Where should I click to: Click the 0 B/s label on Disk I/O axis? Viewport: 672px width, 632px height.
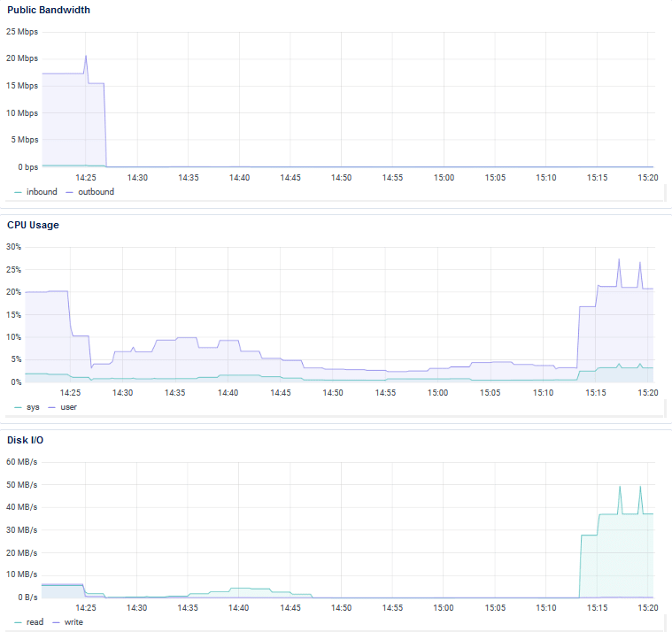point(27,597)
